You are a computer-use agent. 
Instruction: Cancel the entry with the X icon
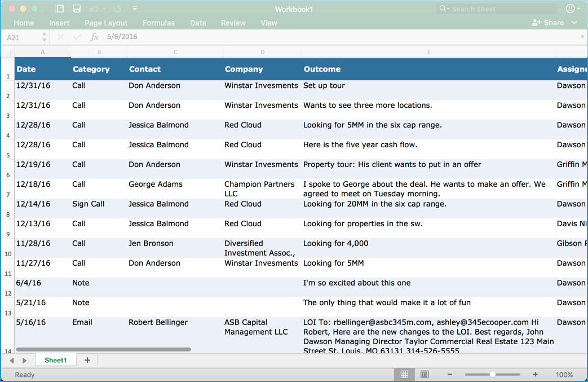(60, 37)
